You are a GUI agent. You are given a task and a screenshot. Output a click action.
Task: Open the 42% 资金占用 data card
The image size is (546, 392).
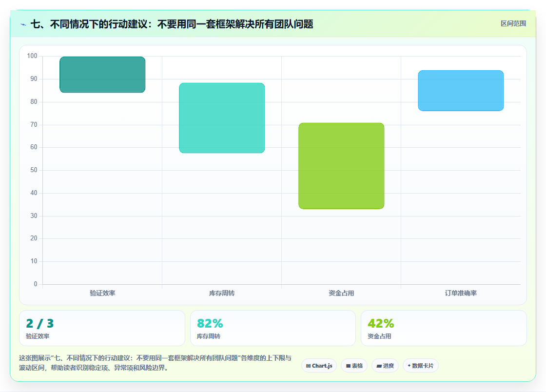pyautogui.click(x=444, y=328)
